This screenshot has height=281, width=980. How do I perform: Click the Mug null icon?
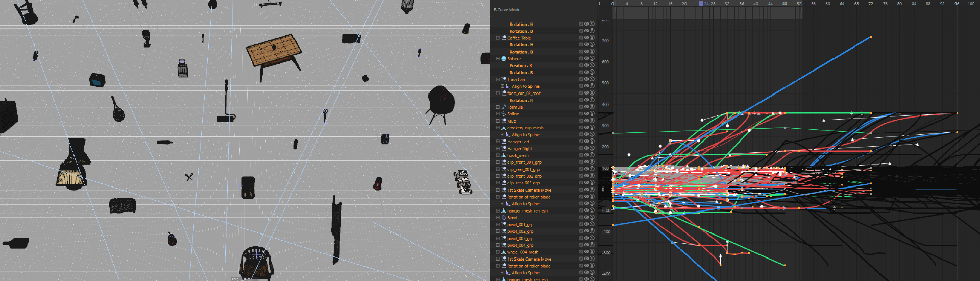(x=504, y=121)
